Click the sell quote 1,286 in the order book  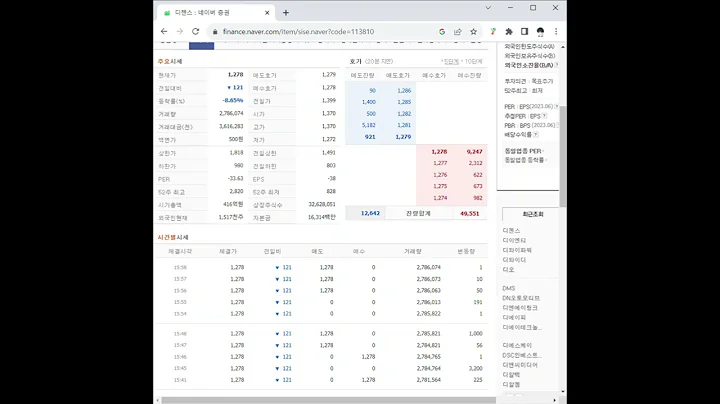404,90
